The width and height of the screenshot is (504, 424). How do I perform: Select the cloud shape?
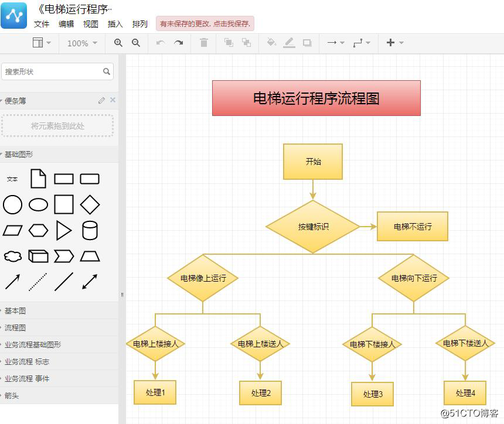(13, 257)
